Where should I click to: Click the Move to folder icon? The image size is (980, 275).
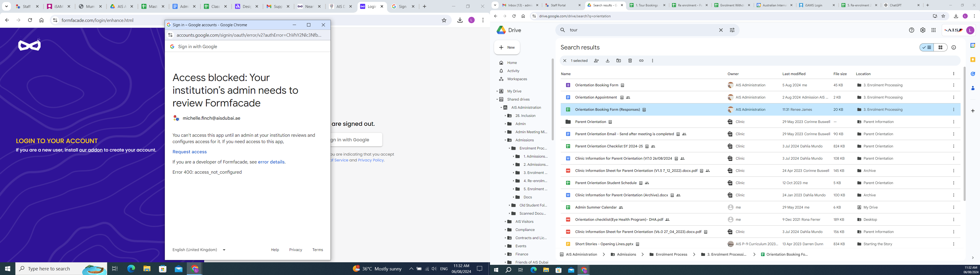click(619, 61)
